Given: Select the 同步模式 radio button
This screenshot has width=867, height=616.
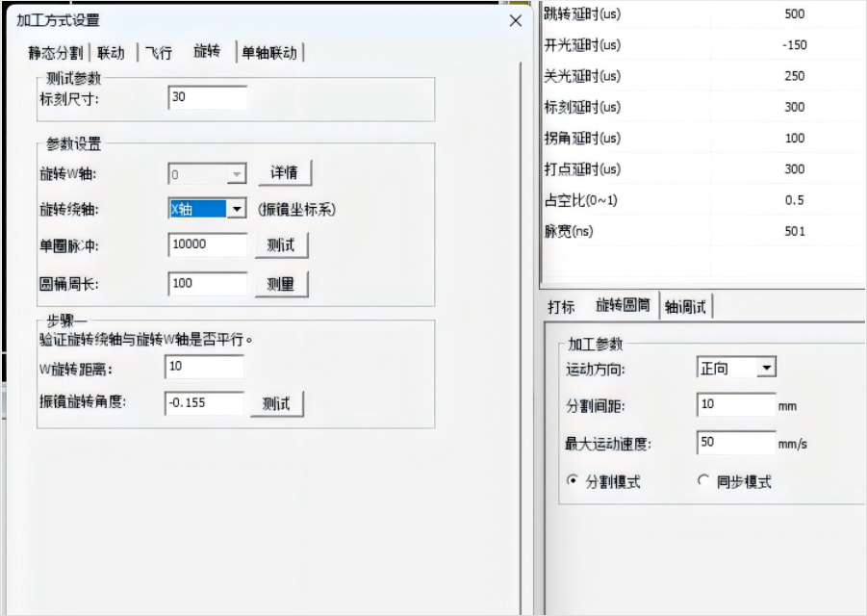Looking at the screenshot, I should (703, 480).
